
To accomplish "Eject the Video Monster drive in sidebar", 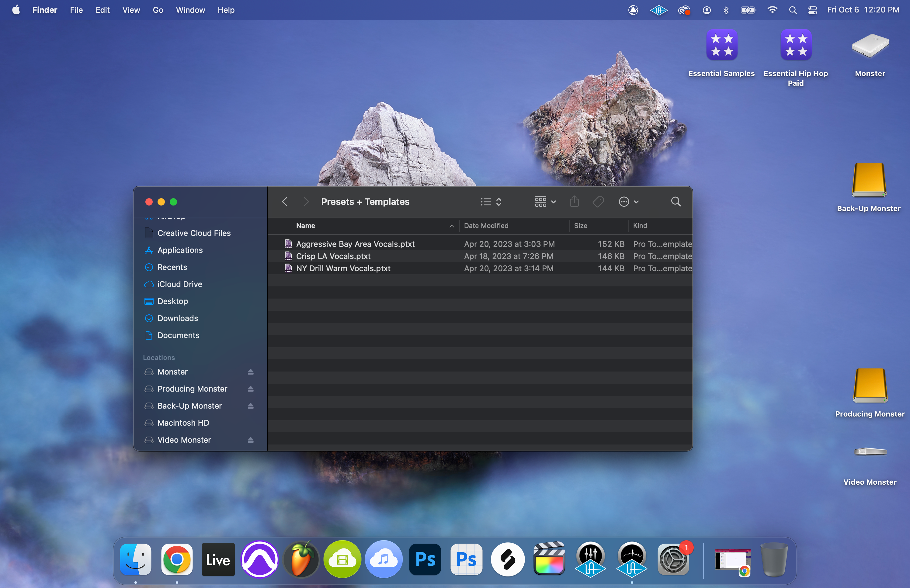I will tap(251, 440).
